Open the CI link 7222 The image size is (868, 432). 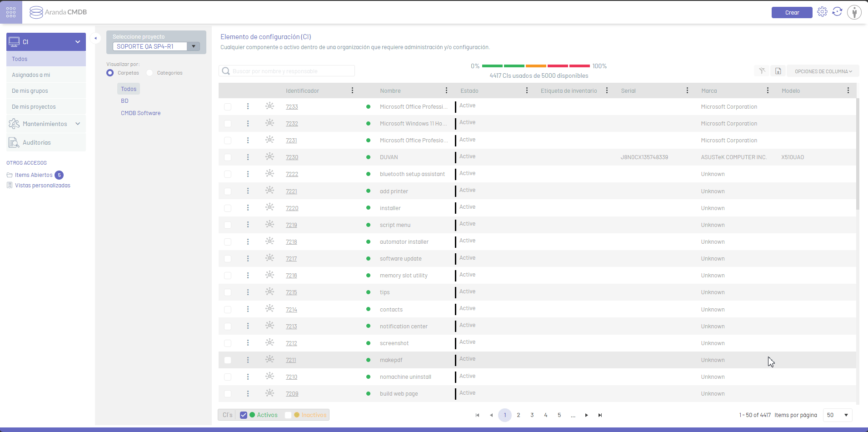(x=292, y=174)
